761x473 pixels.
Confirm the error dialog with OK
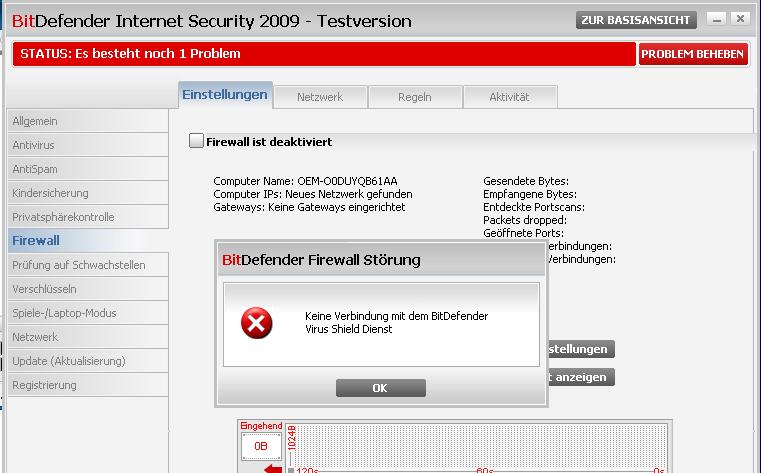(380, 388)
